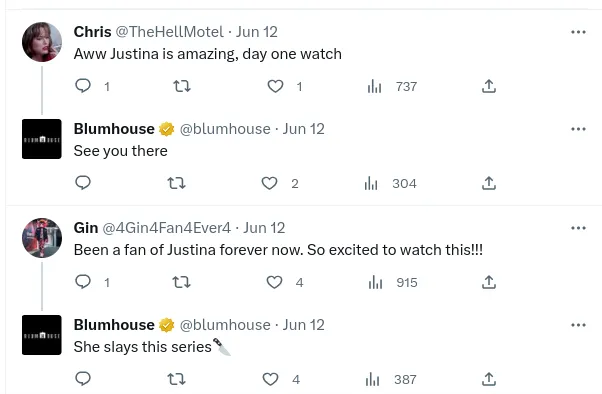Image resolution: width=602 pixels, height=394 pixels.
Task: Like Gin's tweet with 4 likes
Action: 275,282
